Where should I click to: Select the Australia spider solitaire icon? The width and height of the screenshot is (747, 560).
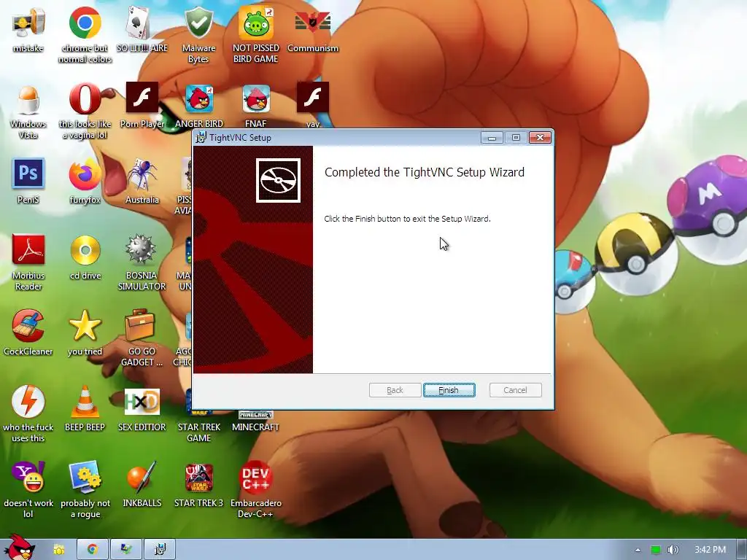142,181
